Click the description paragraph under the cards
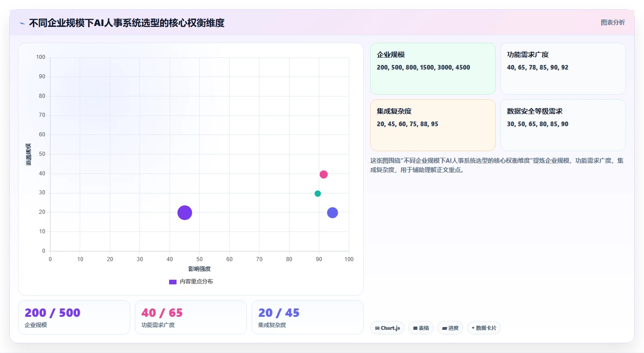The image size is (644, 353). point(497,165)
